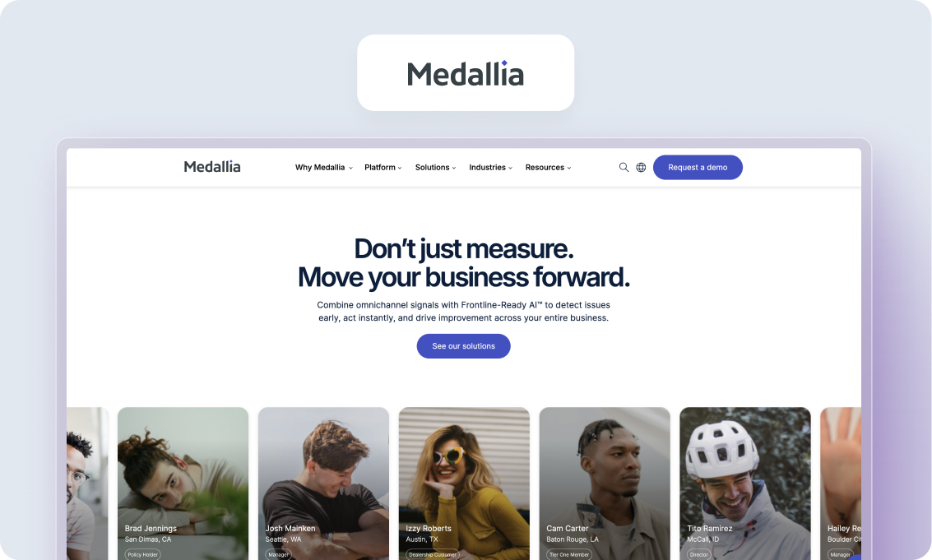Expand the Why Medallia chevron
Image resolution: width=932 pixels, height=560 pixels.
350,169
